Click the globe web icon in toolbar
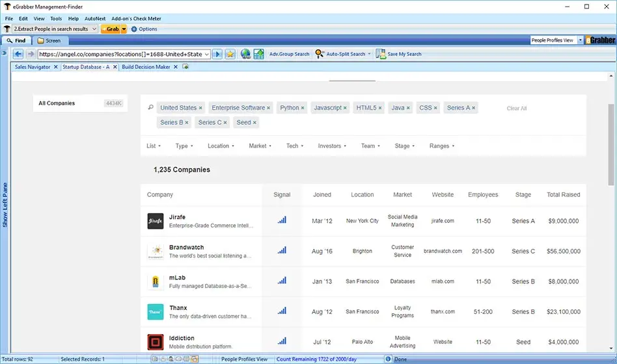 (245, 54)
